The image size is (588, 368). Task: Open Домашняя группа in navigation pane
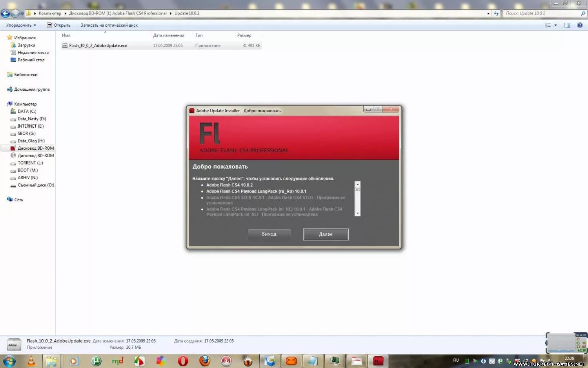click(x=32, y=90)
